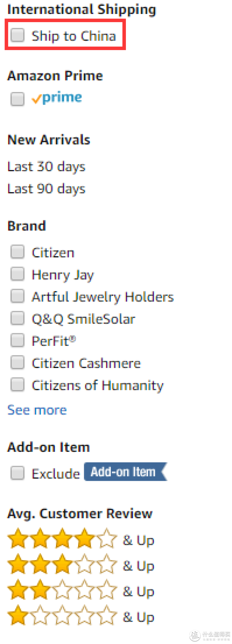Tick the Citizen brand checkbox
The height and width of the screenshot is (644, 232).
click(x=17, y=252)
